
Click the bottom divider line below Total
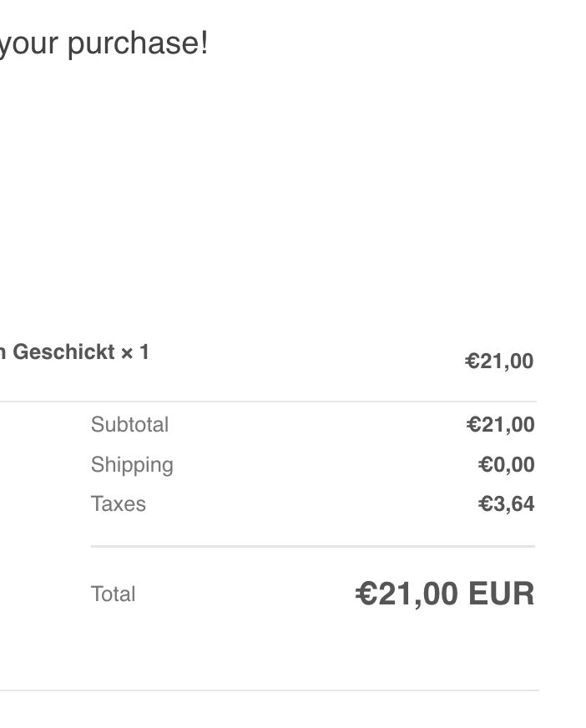267,690
